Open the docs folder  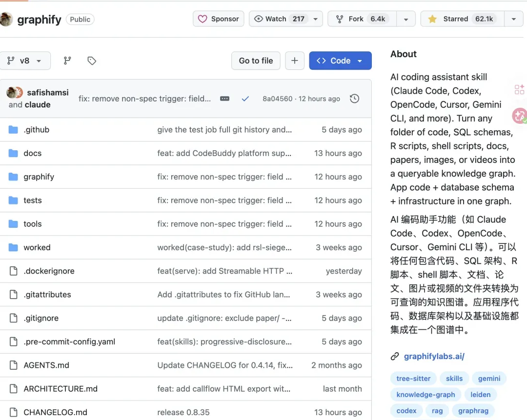click(32, 153)
